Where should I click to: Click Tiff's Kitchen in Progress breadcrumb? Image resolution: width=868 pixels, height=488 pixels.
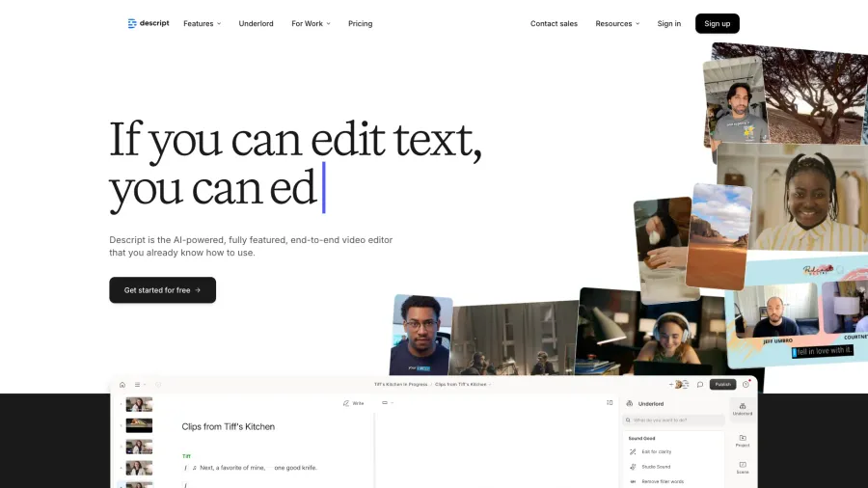point(400,385)
